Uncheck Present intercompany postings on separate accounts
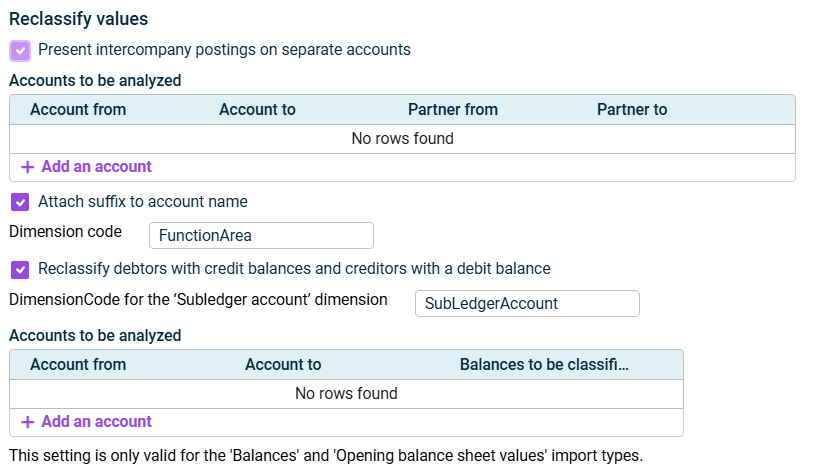 [20, 50]
